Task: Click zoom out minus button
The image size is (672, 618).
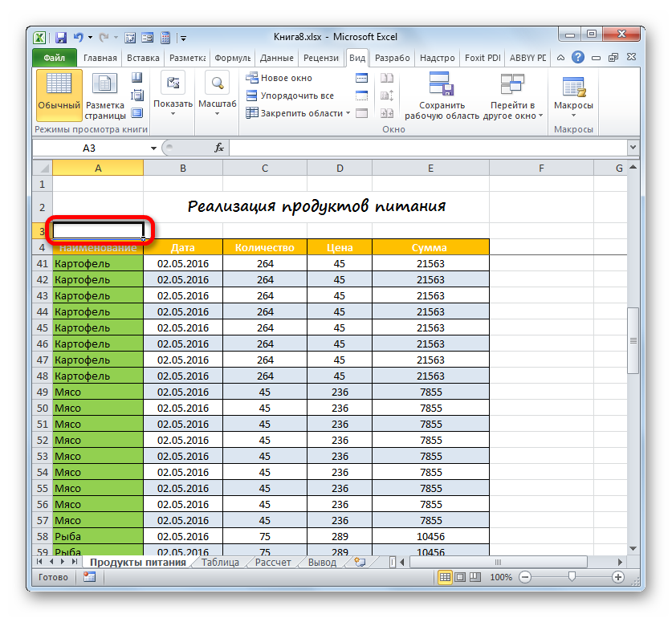Action: [524, 577]
